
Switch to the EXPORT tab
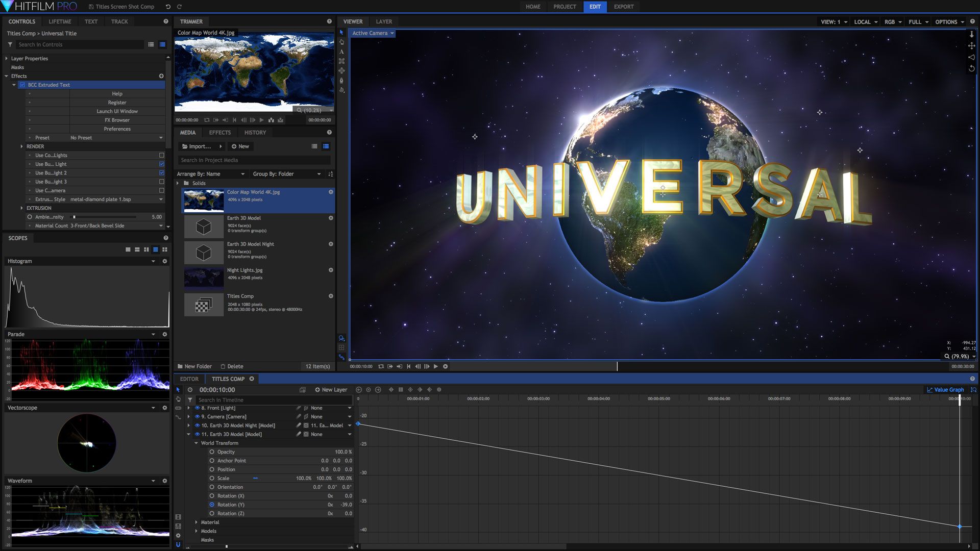(x=623, y=7)
